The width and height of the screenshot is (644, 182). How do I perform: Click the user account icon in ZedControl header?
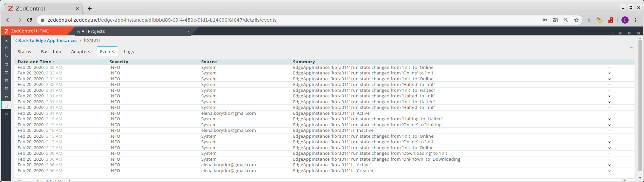tap(620, 33)
